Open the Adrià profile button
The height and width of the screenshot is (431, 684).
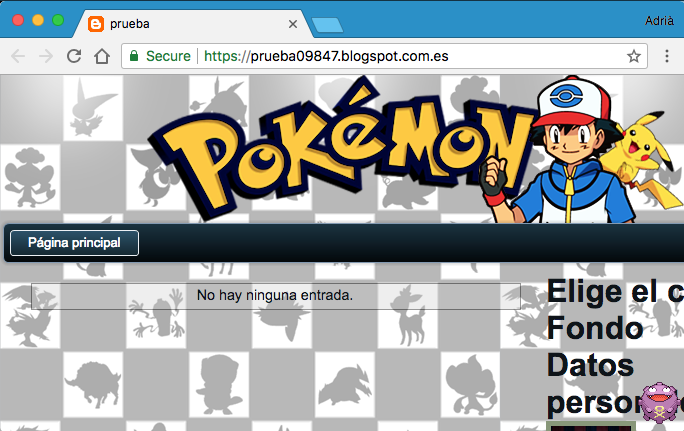pos(659,21)
